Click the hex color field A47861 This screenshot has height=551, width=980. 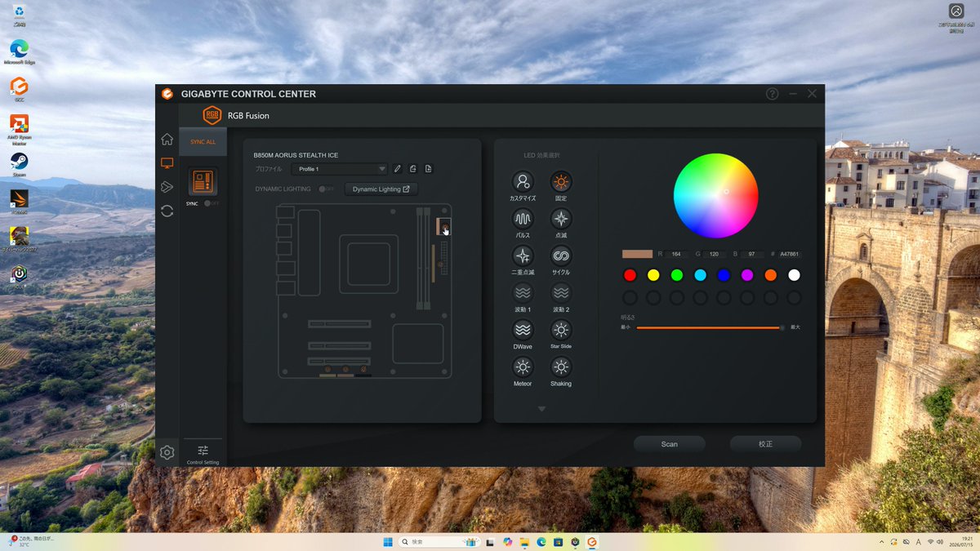(789, 254)
